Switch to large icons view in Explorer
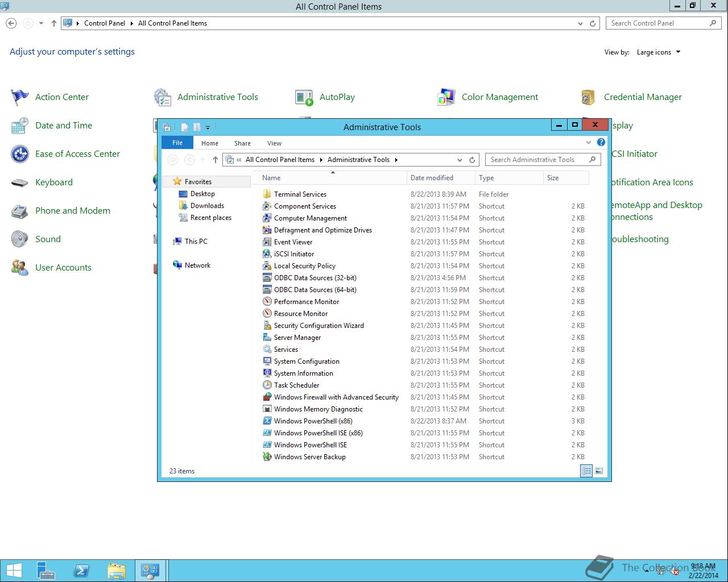The height and width of the screenshot is (582, 728). (598, 471)
